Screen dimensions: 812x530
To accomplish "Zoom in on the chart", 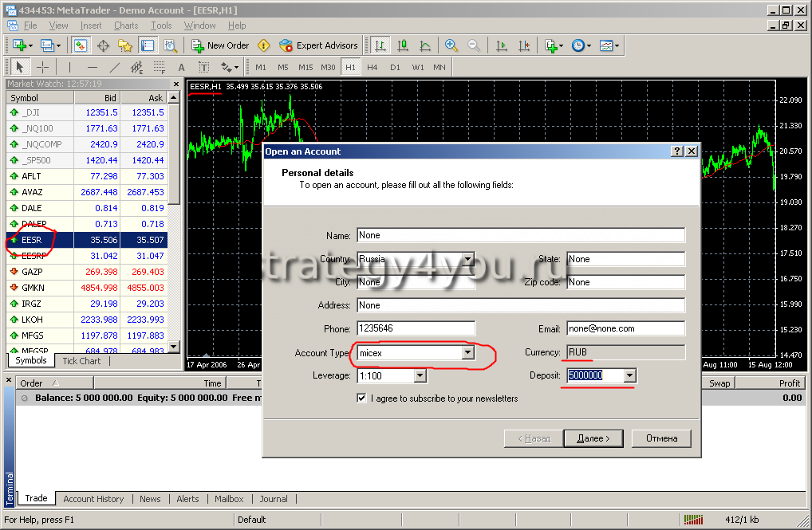I will tap(451, 45).
